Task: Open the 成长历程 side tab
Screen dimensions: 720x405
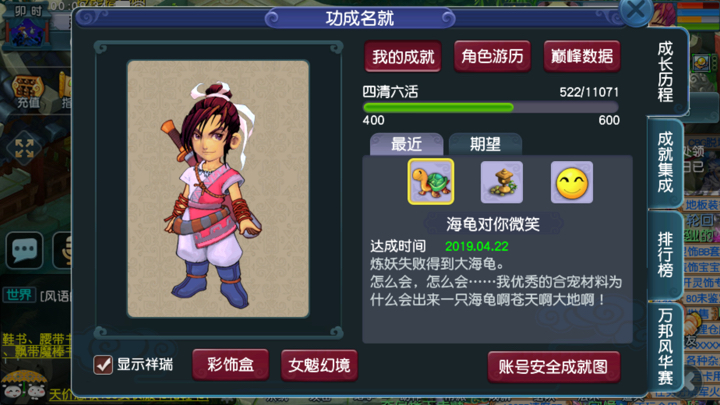Action: (666, 71)
